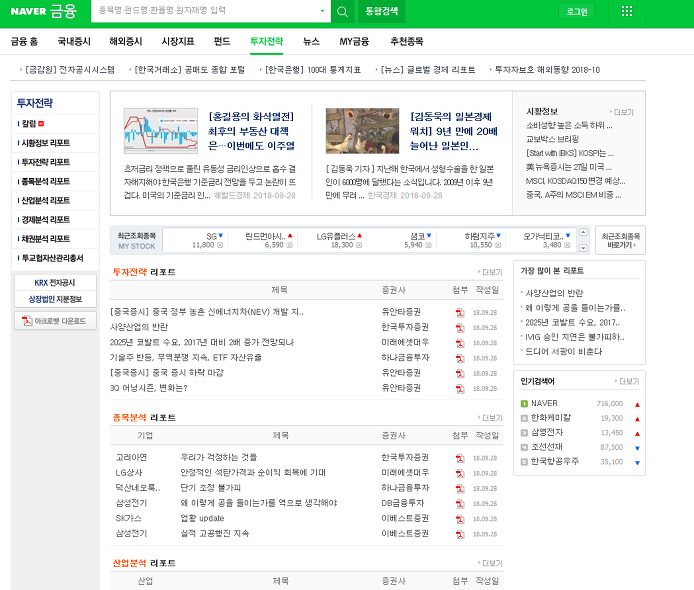Click the KRX 전자공시 button
Screen dimensions: 694x590
click(55, 283)
